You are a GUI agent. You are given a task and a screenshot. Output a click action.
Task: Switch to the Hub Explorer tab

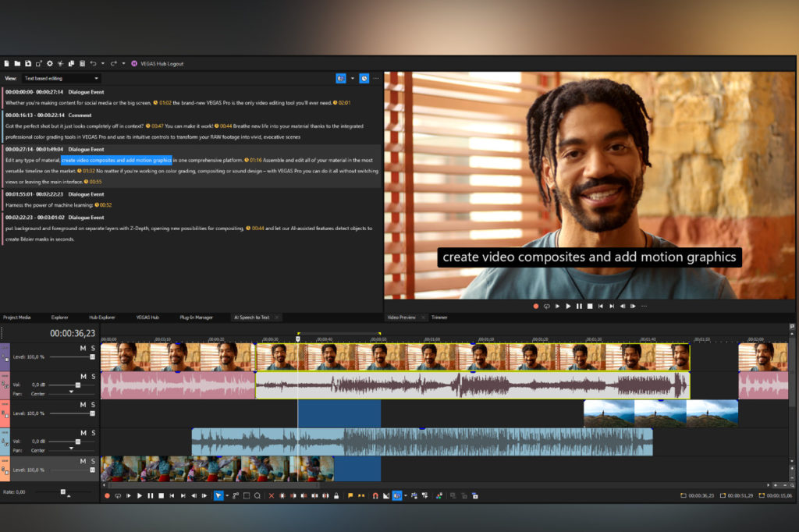[x=102, y=317]
